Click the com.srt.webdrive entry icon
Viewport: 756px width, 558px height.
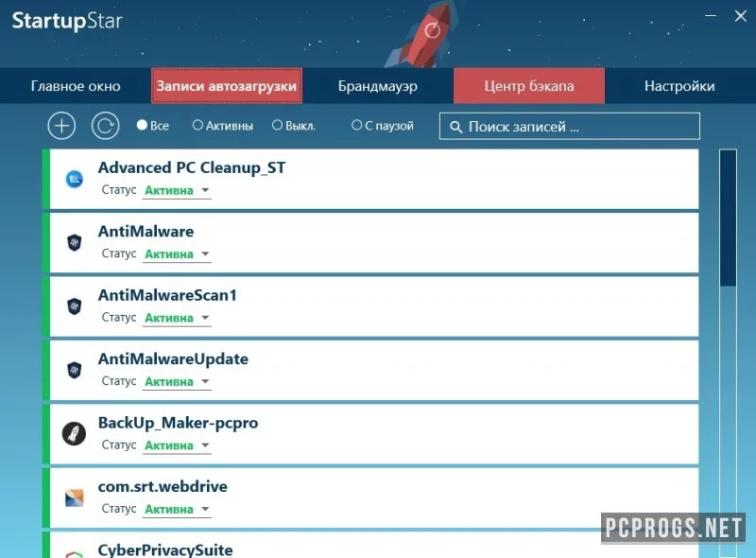(x=75, y=497)
